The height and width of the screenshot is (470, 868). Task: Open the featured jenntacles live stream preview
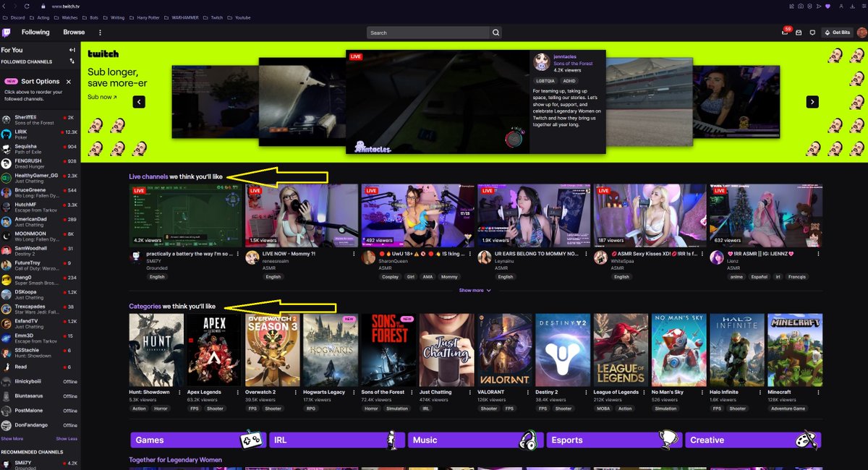pyautogui.click(x=438, y=102)
